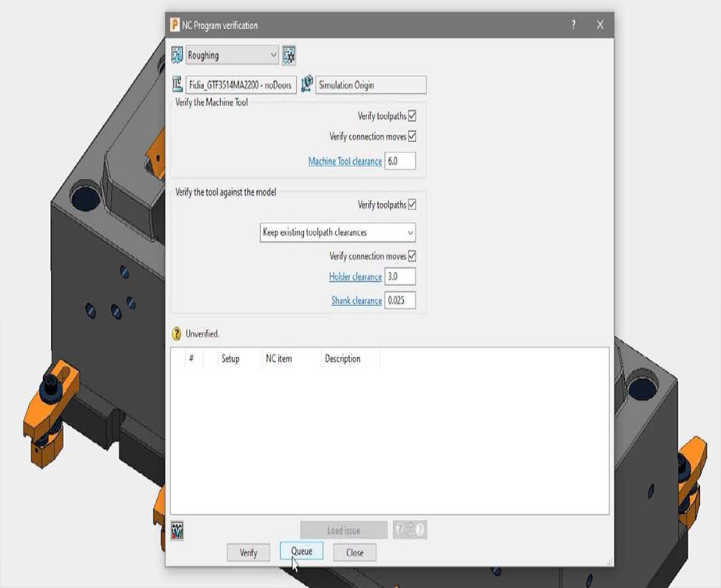Viewport: 721px width, 588px height.
Task: Click the Queue button
Action: pyautogui.click(x=302, y=551)
